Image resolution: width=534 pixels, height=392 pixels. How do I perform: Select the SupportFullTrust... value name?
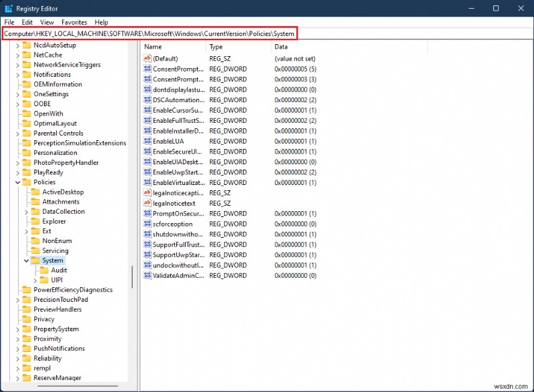179,244
